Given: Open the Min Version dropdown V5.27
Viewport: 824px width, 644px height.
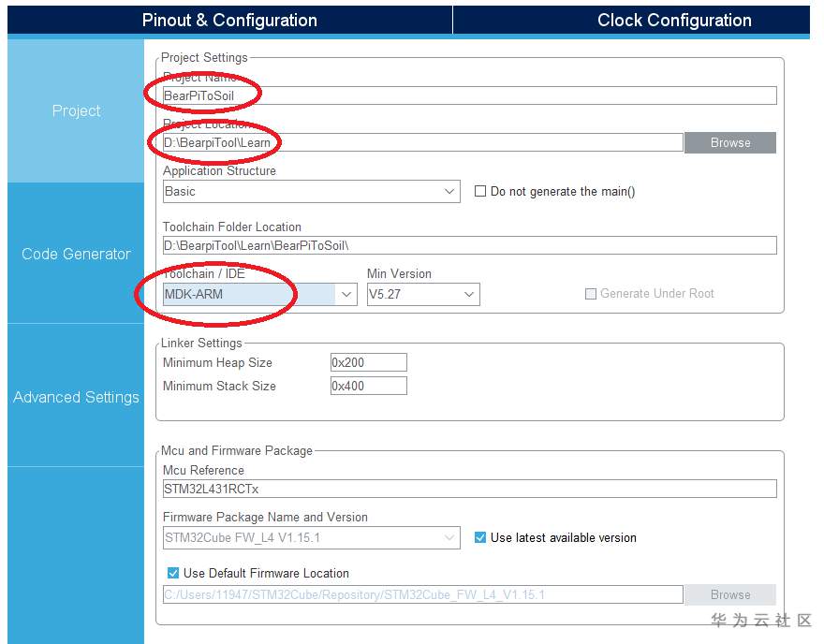Looking at the screenshot, I should point(423,294).
